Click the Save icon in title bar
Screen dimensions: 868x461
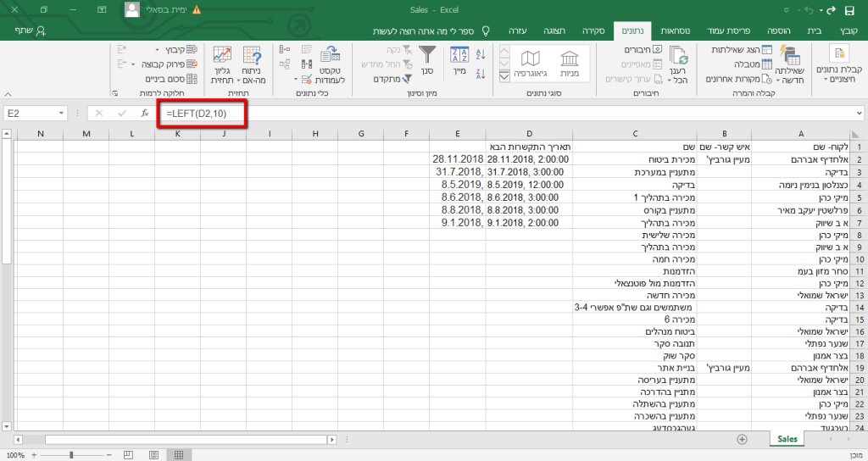coord(849,10)
